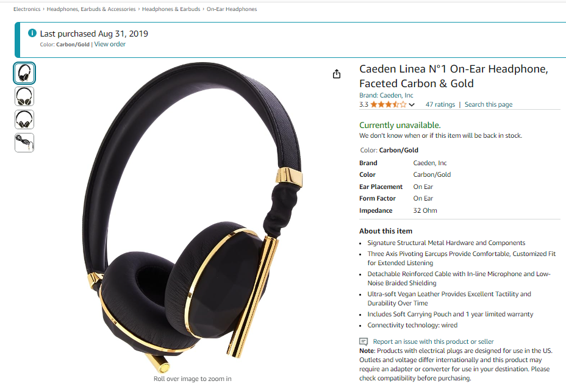Select the first headphone thumbnail
The image size is (566, 392).
[x=24, y=73]
